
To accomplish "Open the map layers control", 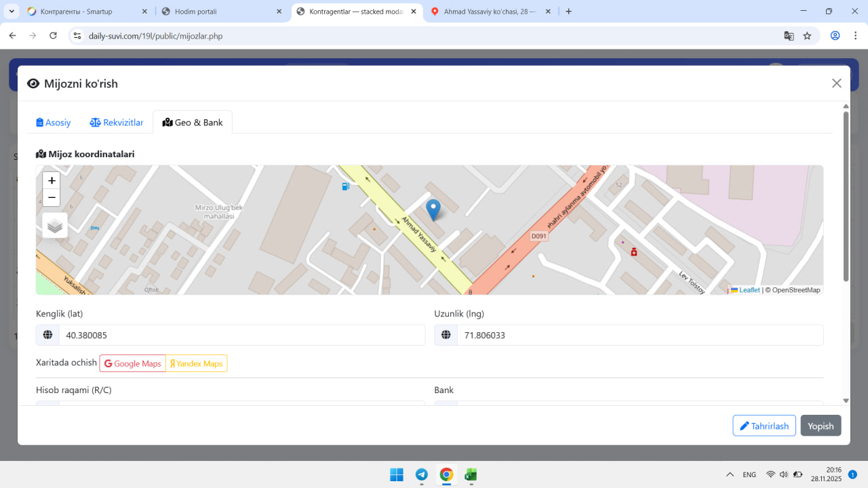I will [55, 226].
